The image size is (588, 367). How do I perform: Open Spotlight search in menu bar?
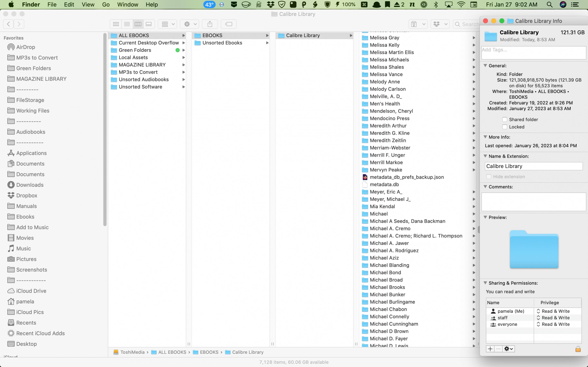tap(550, 4)
